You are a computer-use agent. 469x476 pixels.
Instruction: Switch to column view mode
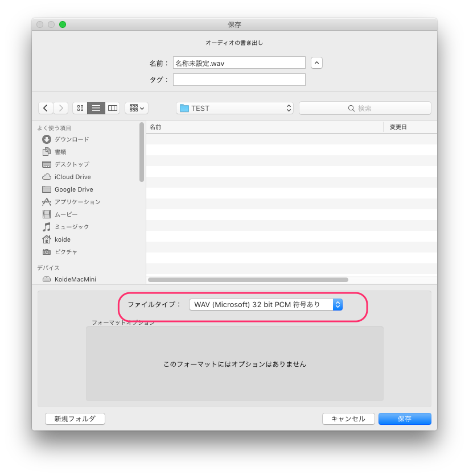click(x=112, y=108)
